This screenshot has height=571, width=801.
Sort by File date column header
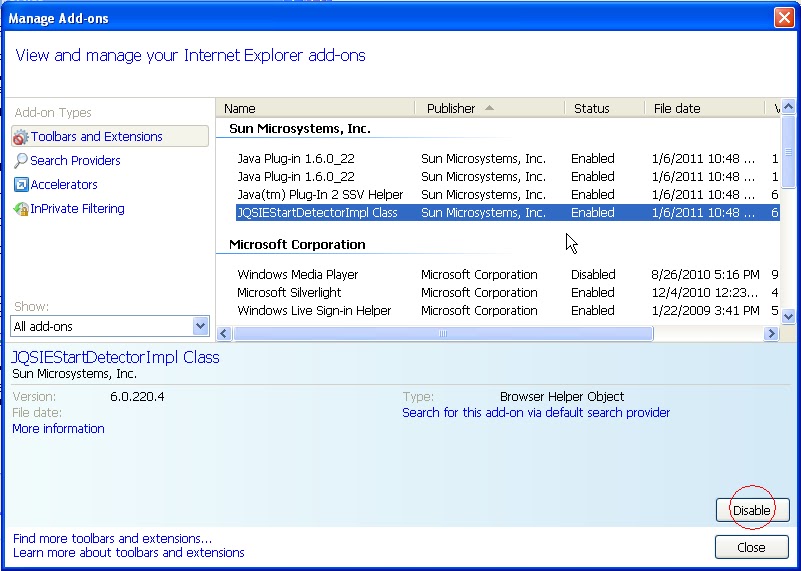[704, 108]
